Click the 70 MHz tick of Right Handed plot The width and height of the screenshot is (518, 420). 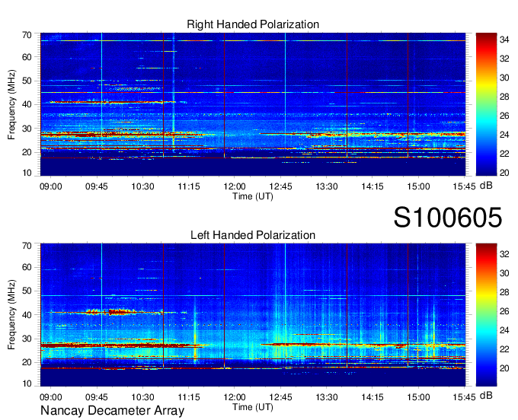coord(27,35)
